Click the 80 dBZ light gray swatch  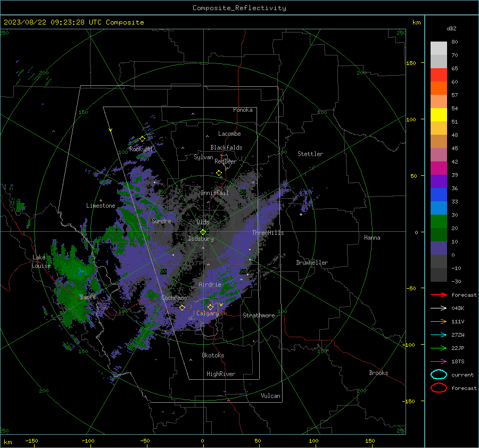[x=439, y=48]
